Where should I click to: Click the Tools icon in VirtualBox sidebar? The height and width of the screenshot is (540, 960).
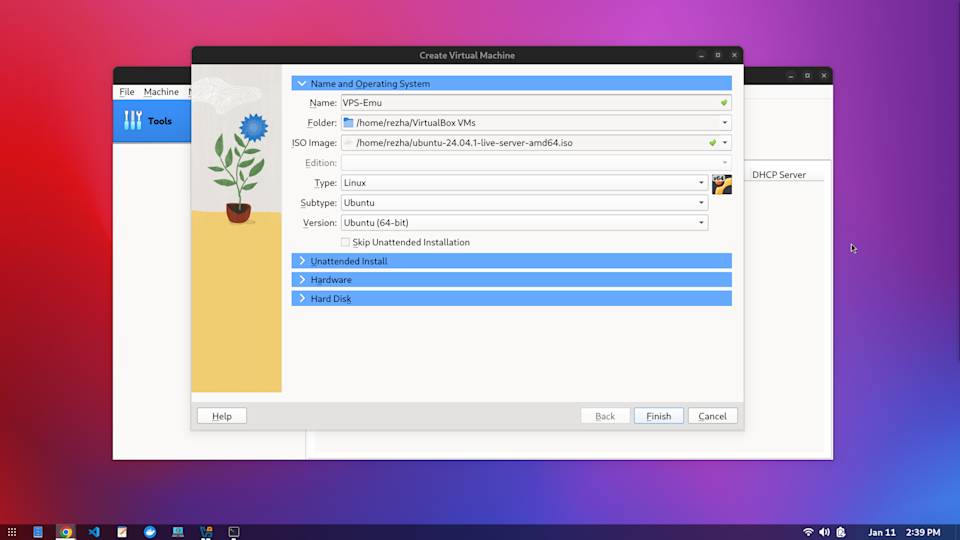click(133, 121)
